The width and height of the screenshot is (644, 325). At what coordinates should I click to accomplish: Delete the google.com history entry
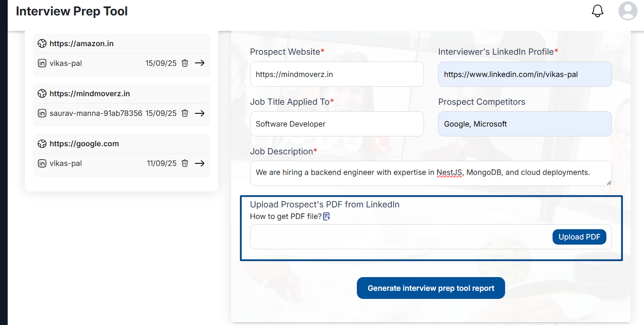[185, 163]
